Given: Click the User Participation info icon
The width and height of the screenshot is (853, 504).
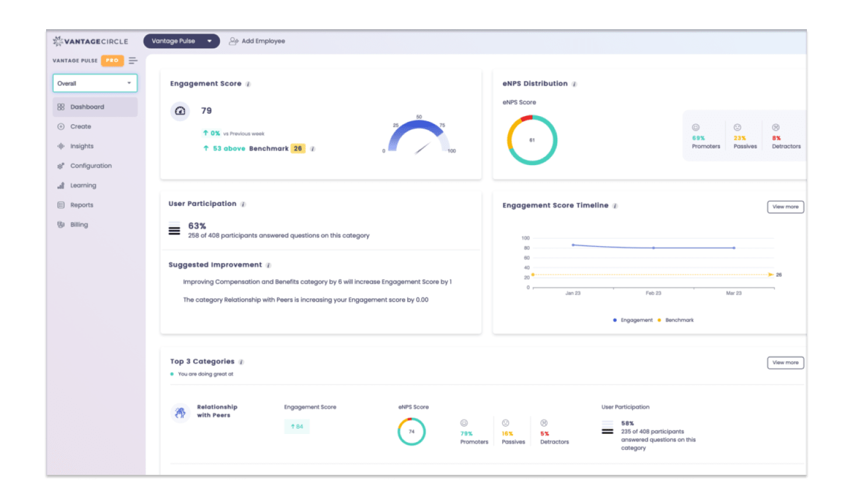Looking at the screenshot, I should point(243,204).
